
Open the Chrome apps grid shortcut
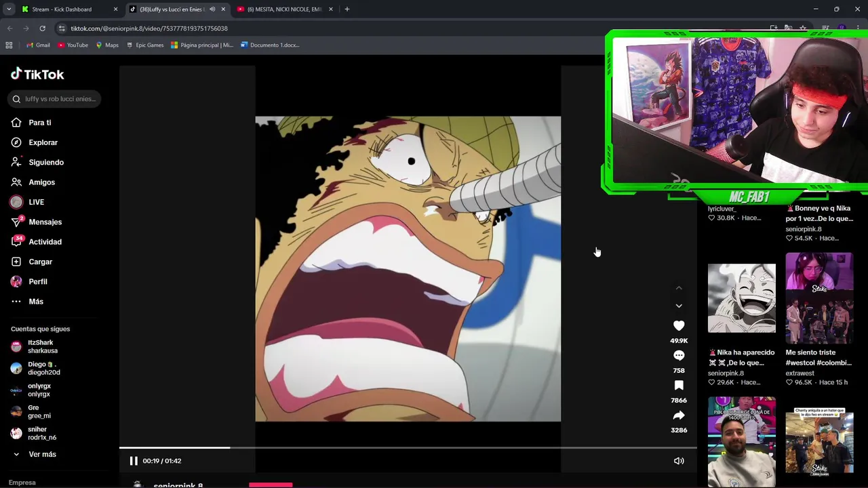pos(9,45)
